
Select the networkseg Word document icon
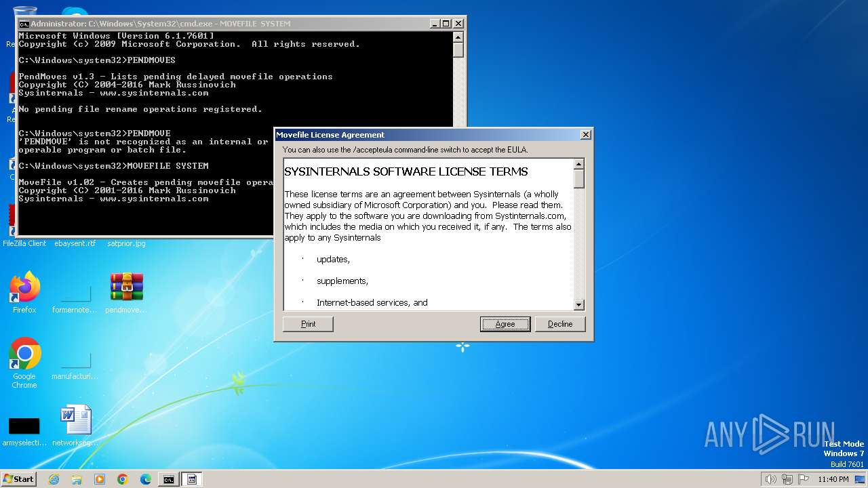[x=75, y=426]
